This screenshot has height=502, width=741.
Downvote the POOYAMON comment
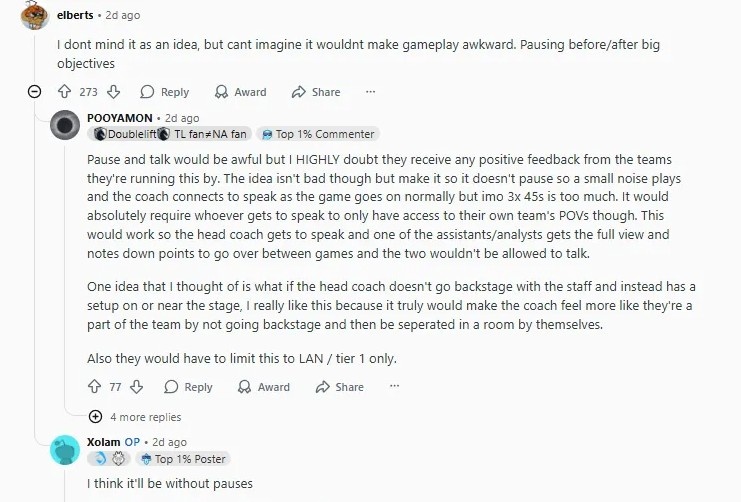pyautogui.click(x=137, y=387)
